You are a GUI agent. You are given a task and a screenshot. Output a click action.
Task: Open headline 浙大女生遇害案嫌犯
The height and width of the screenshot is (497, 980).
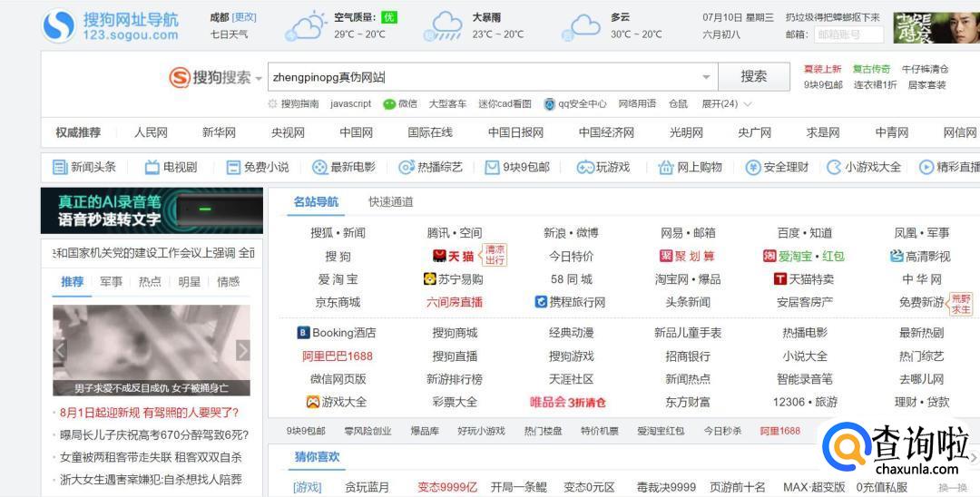coord(152,480)
